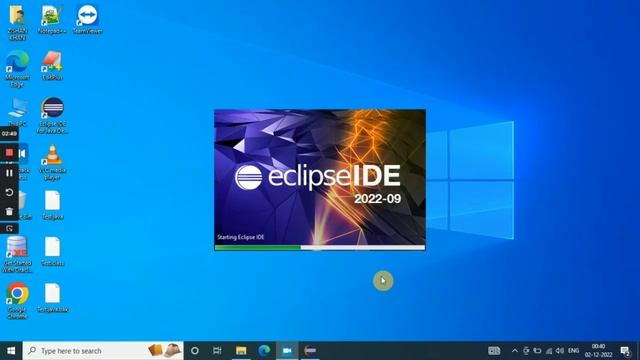Launch Microsoft Edge from desktop
640x360 pixels.
(x=17, y=69)
